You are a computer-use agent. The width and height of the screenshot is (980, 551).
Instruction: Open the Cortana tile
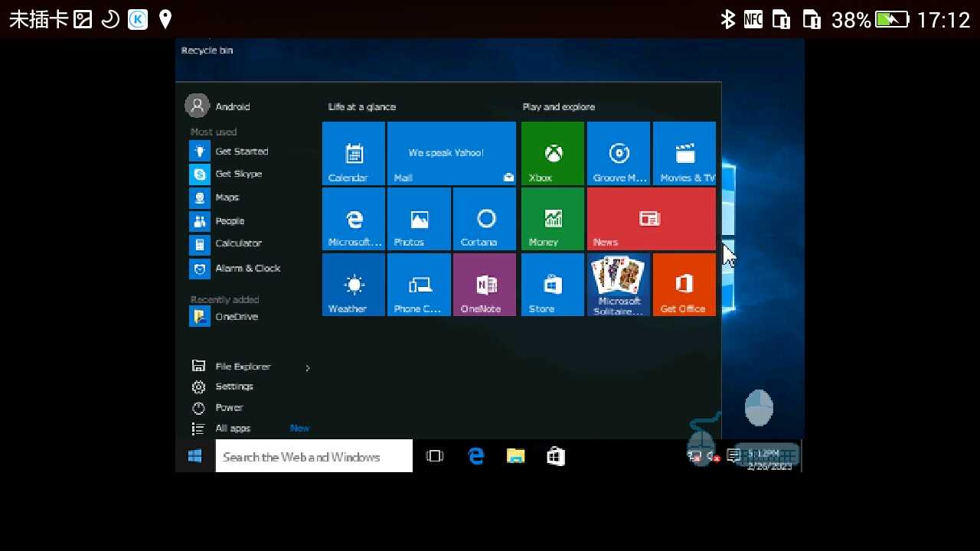pos(485,219)
